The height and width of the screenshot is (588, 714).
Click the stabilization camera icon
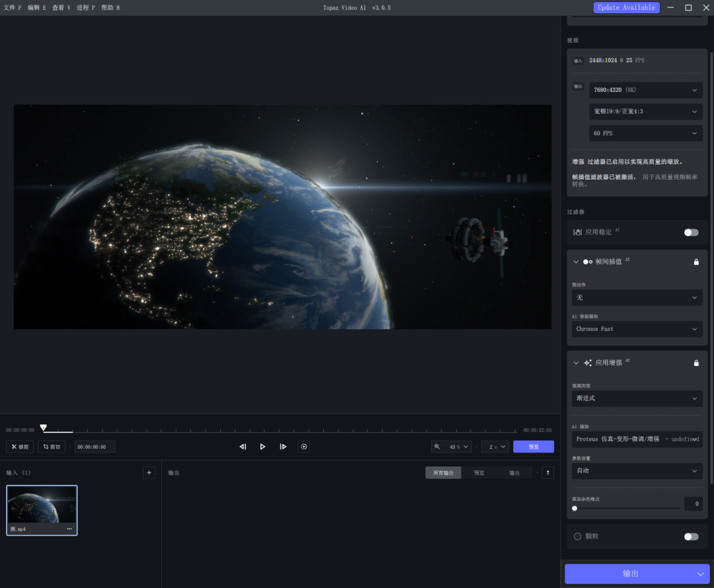[577, 232]
